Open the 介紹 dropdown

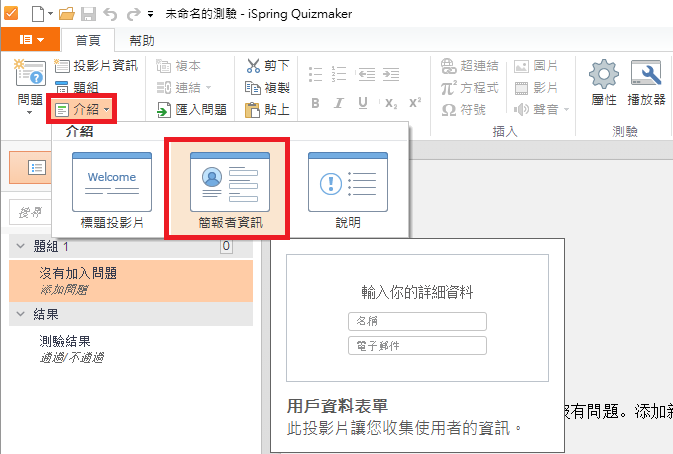click(82, 110)
